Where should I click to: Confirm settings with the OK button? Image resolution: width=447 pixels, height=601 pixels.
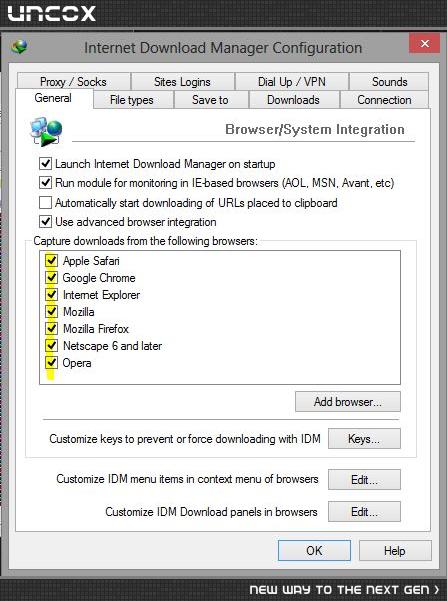(x=314, y=551)
